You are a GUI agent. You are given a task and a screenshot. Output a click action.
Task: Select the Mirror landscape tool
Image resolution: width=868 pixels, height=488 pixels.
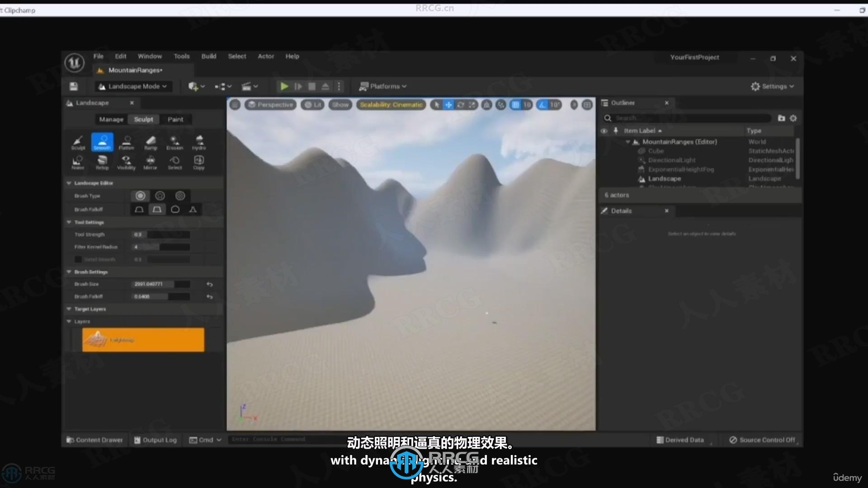click(x=151, y=162)
